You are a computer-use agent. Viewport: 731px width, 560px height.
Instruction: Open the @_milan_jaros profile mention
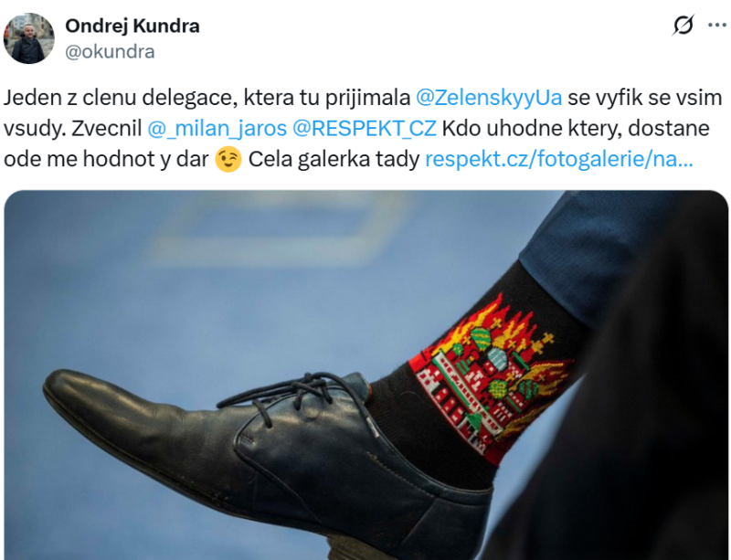pyautogui.click(x=217, y=129)
